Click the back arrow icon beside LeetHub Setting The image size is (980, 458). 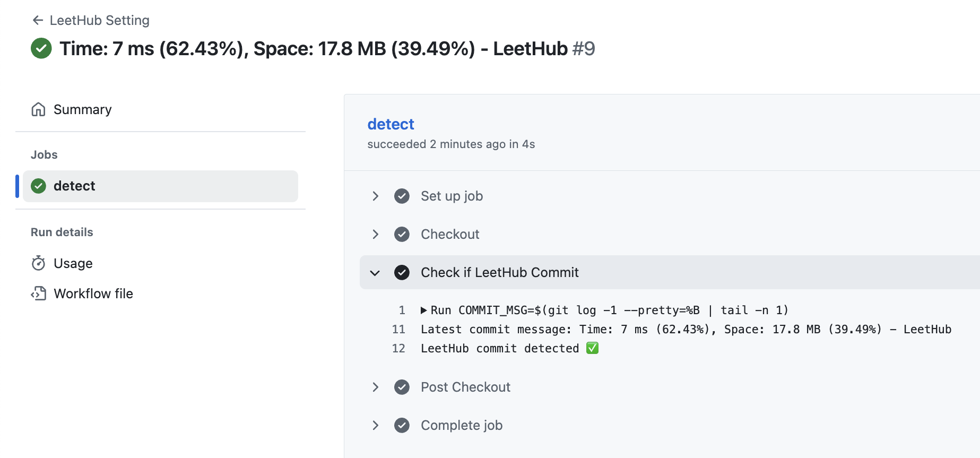click(38, 20)
